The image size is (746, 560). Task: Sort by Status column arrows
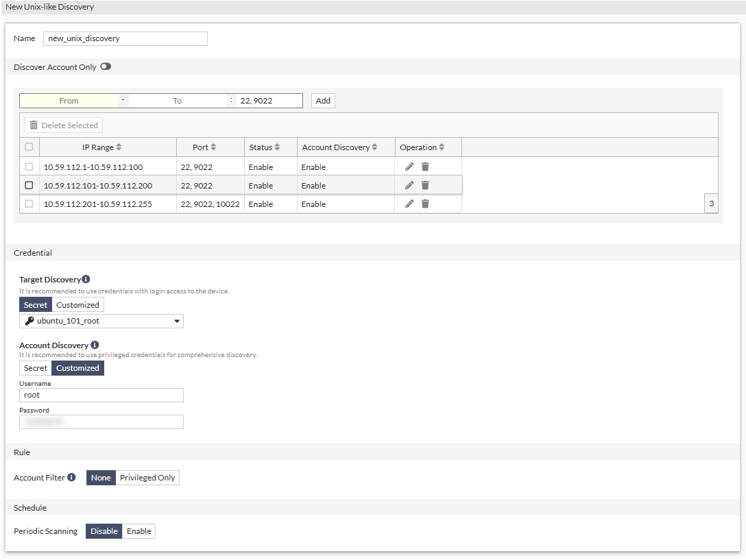point(278,147)
